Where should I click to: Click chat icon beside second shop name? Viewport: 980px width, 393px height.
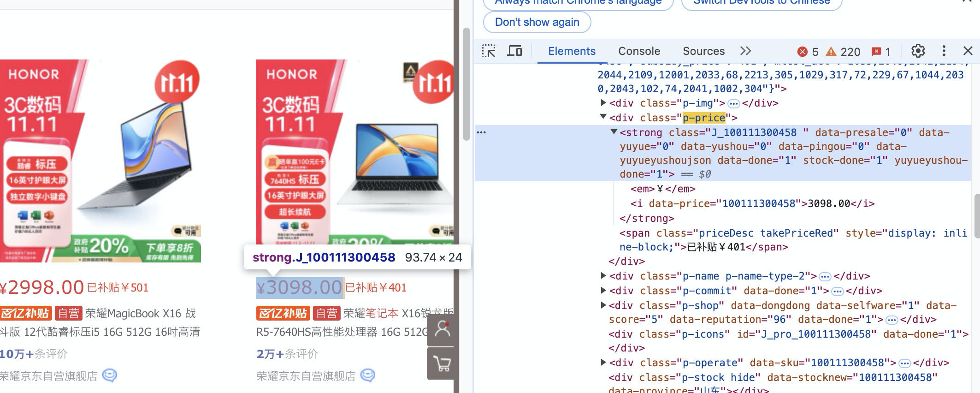[367, 375]
